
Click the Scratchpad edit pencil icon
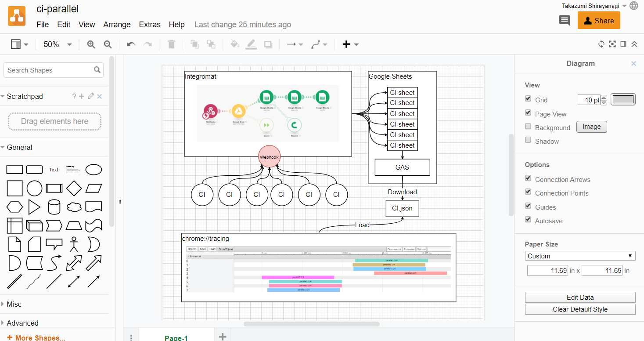click(91, 96)
